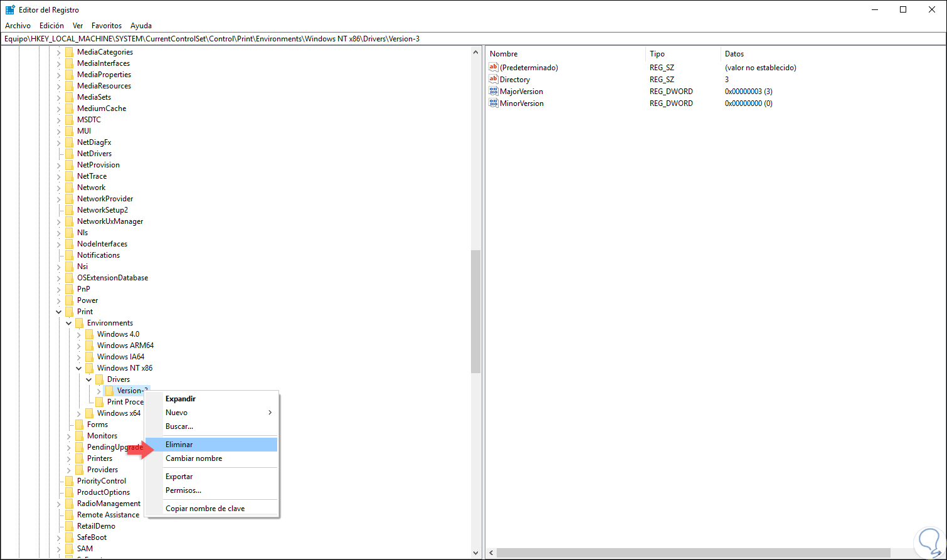Expand the Version-3 key
947x560 pixels.
point(99,391)
